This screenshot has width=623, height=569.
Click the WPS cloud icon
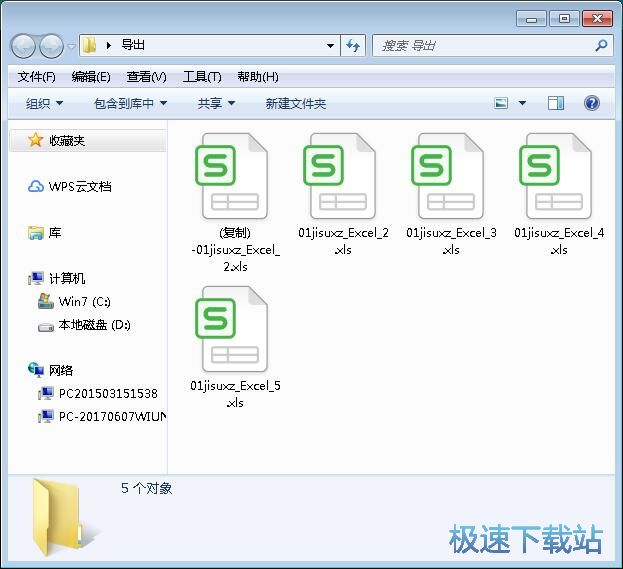[36, 186]
